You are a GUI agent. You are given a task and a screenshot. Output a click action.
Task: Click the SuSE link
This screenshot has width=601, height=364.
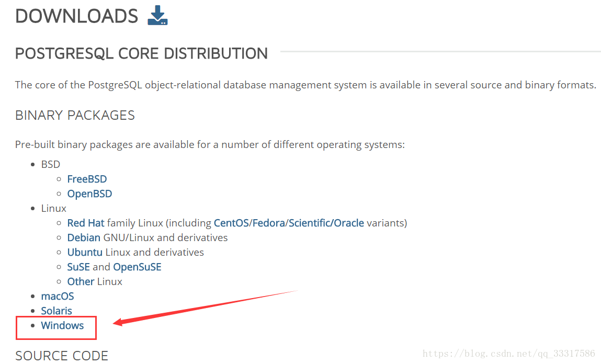click(78, 267)
